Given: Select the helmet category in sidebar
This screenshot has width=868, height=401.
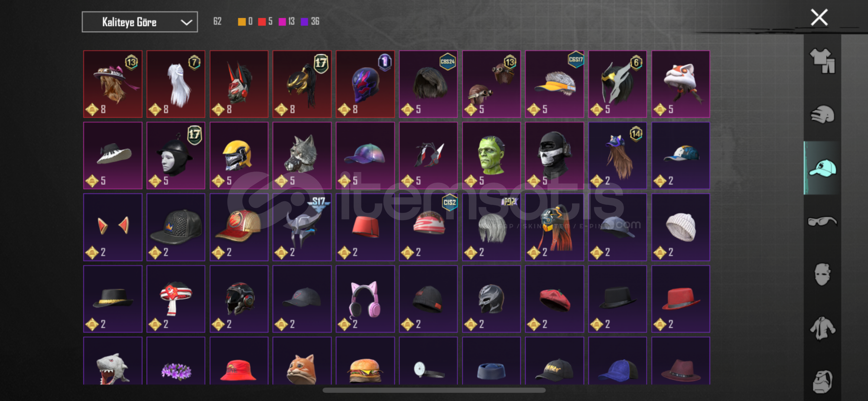Looking at the screenshot, I should coord(822,114).
